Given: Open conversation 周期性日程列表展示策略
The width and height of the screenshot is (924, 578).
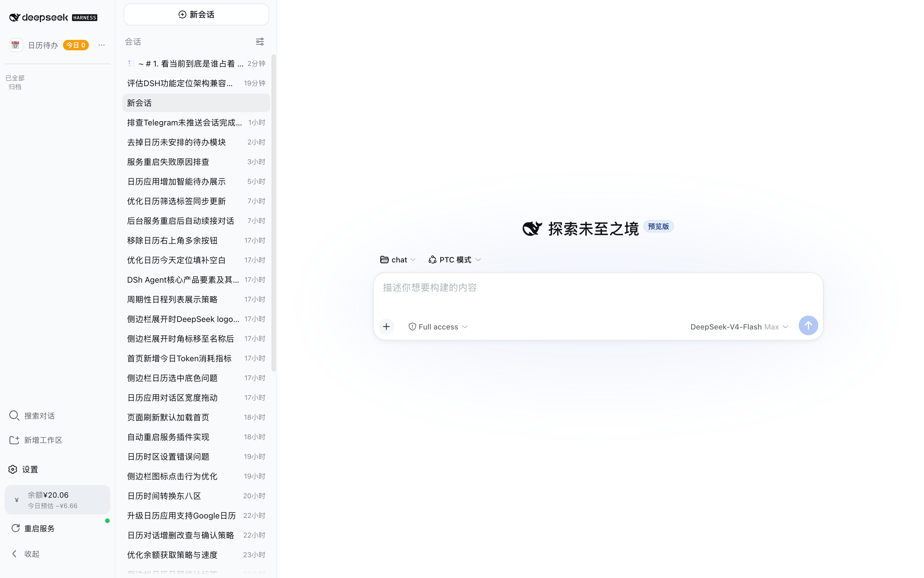Looking at the screenshot, I should point(196,299).
